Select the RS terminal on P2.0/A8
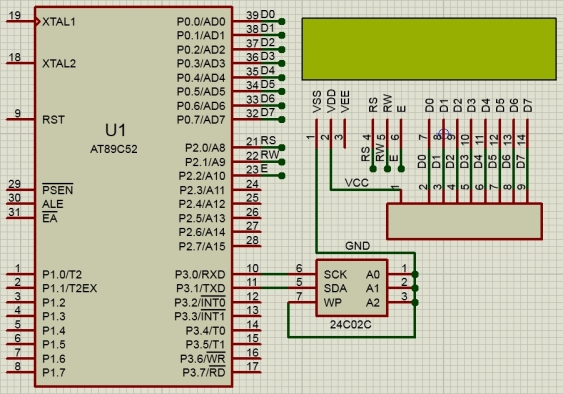This screenshot has height=394, width=563. point(282,148)
